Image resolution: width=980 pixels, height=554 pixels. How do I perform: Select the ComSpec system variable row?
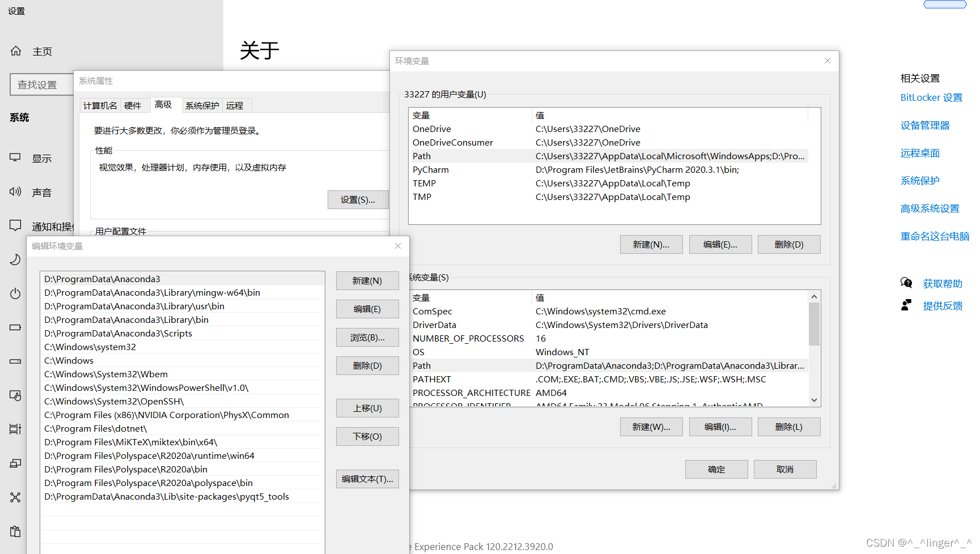point(609,311)
